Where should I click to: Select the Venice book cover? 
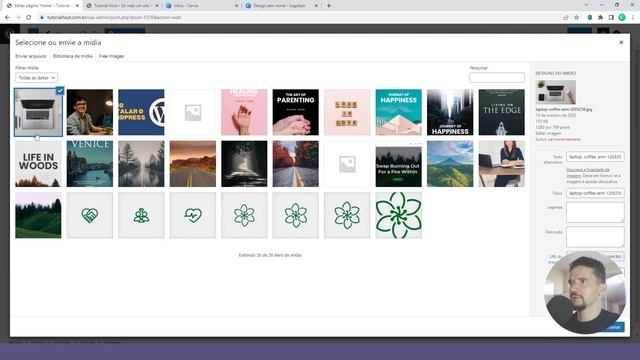tap(90, 164)
